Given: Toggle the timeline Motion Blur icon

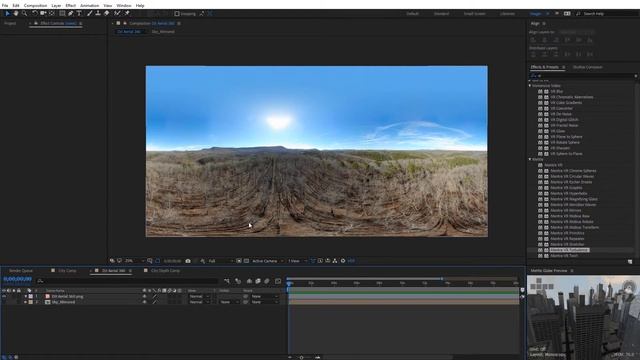Looking at the screenshot, I should point(267,281).
